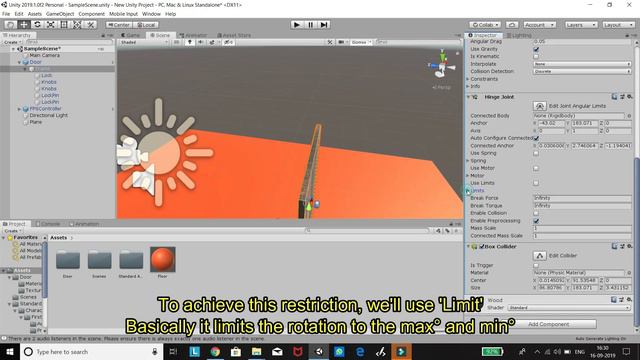Open Hinge Joint gear settings menu
Screen dimensions: 640x360
pyautogui.click(x=630, y=97)
